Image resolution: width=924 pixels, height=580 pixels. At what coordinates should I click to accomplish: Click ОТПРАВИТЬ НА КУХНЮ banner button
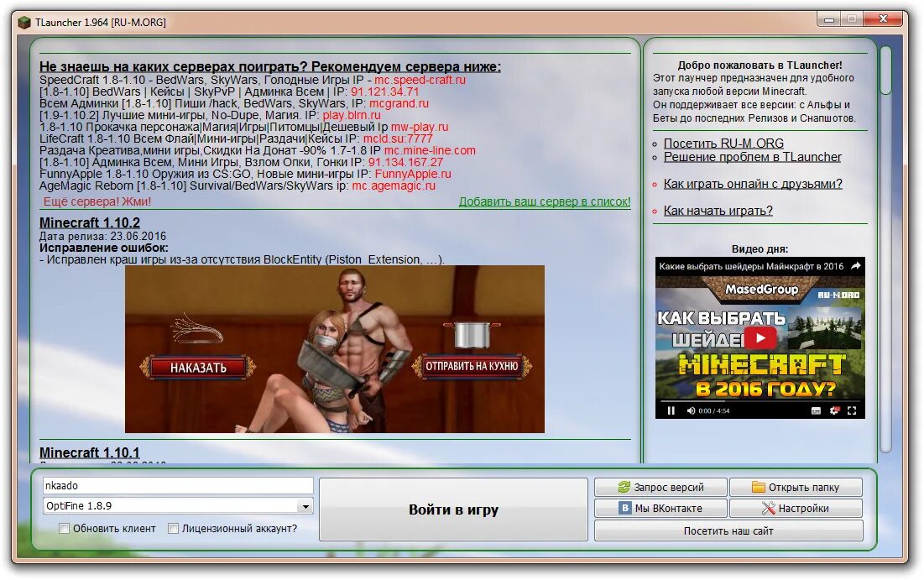pyautogui.click(x=472, y=366)
